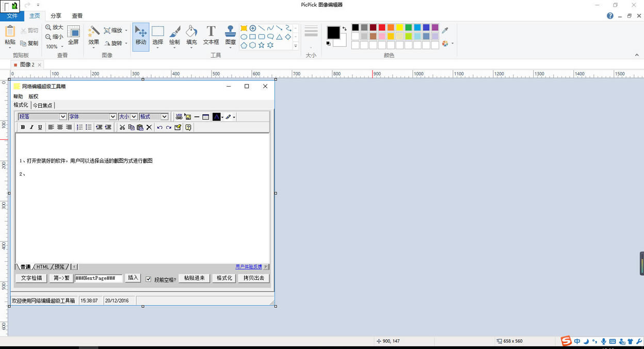
Task: Expand the 旋转 rotate dropdown
Action: (x=126, y=44)
